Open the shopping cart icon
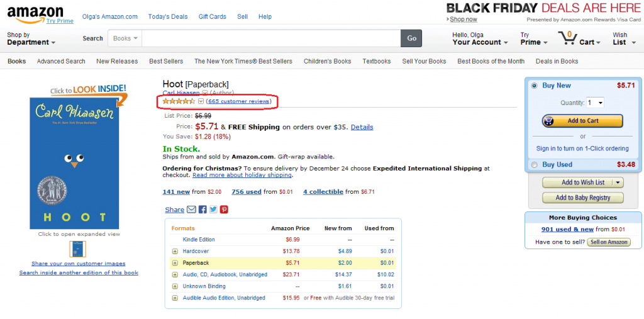644x319 pixels. tap(568, 38)
